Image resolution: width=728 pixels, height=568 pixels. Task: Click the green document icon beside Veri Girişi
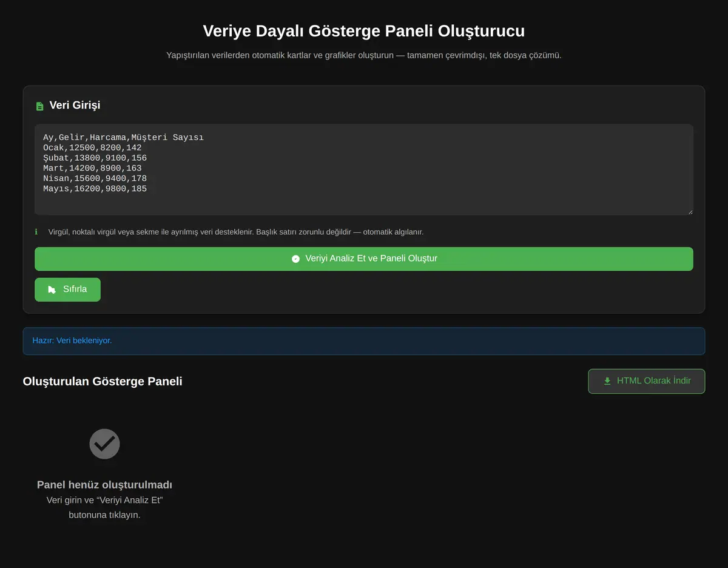click(x=40, y=106)
